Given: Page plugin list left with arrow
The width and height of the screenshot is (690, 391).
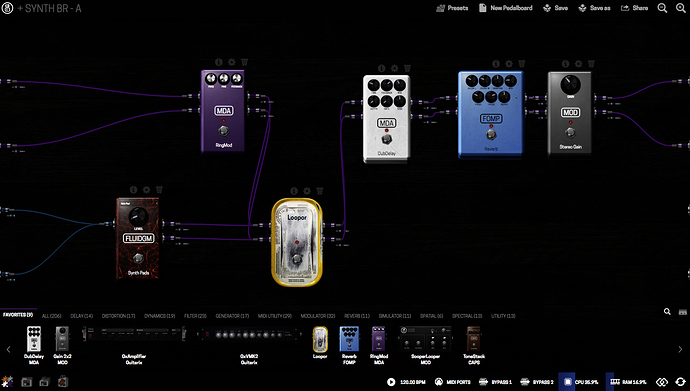Looking at the screenshot, I should pos(8,349).
